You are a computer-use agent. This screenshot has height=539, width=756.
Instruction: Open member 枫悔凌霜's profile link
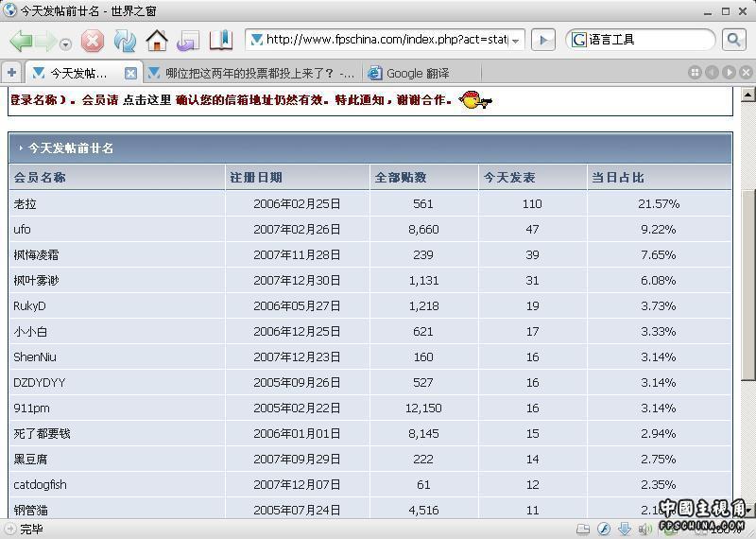36,254
